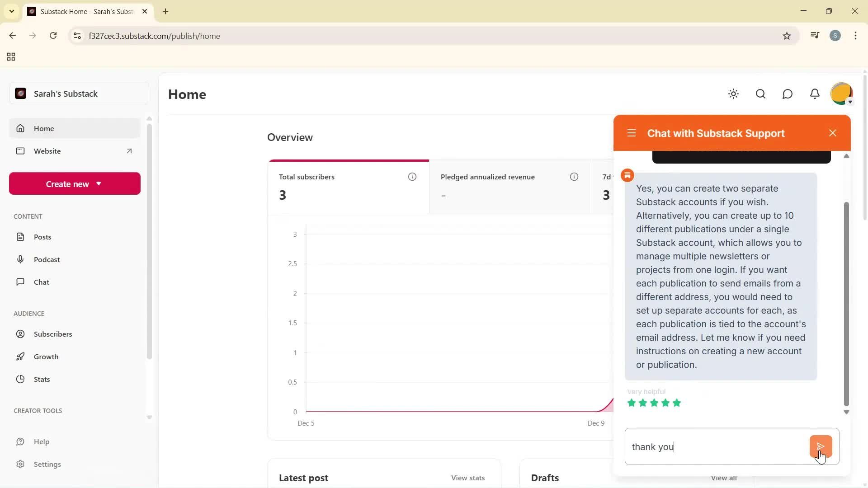Click the hamburger menu in the support chat header
This screenshot has height=488, width=868.
(631, 133)
